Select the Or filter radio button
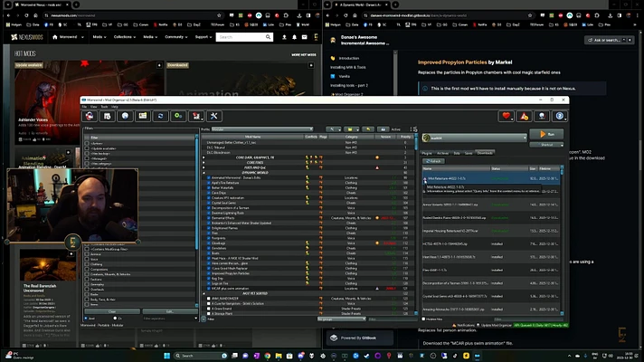The height and width of the screenshot is (362, 644). [115, 318]
